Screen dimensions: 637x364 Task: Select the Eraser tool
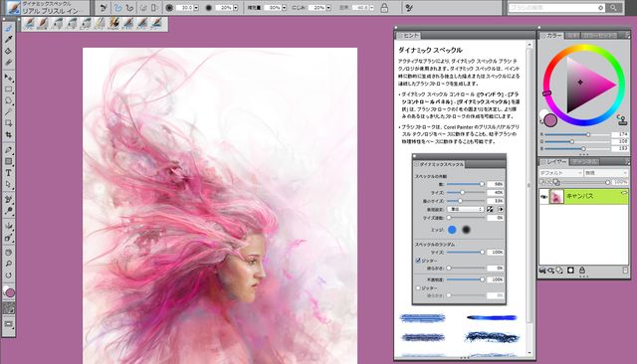coord(9,62)
